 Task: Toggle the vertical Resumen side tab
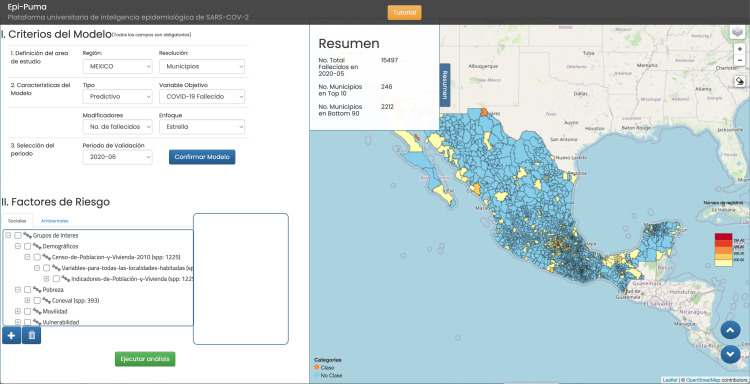point(444,85)
